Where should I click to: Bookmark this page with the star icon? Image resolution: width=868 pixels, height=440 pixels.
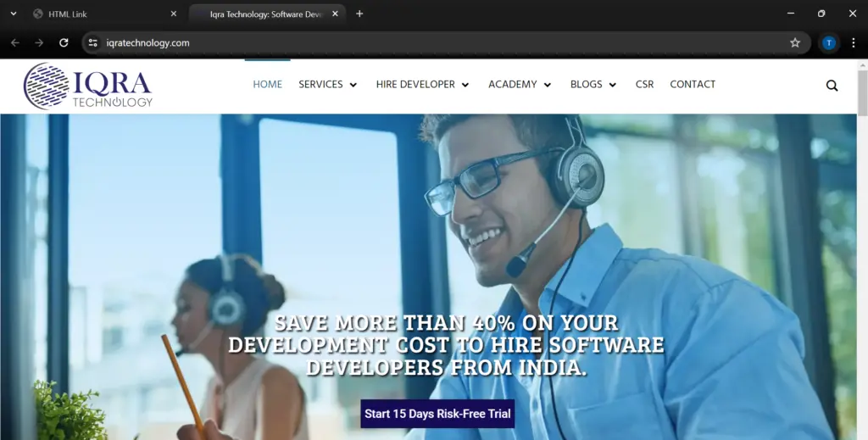coord(795,42)
